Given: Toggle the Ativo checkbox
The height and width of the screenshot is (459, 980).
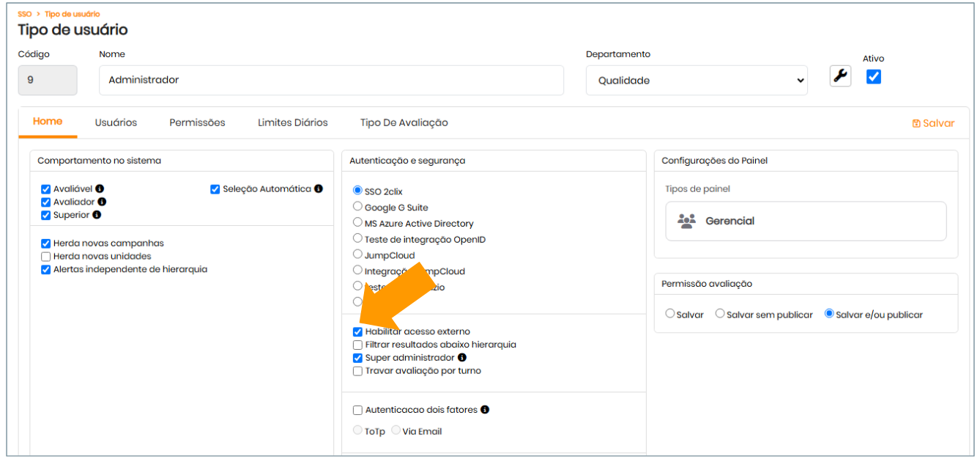Looking at the screenshot, I should [873, 76].
